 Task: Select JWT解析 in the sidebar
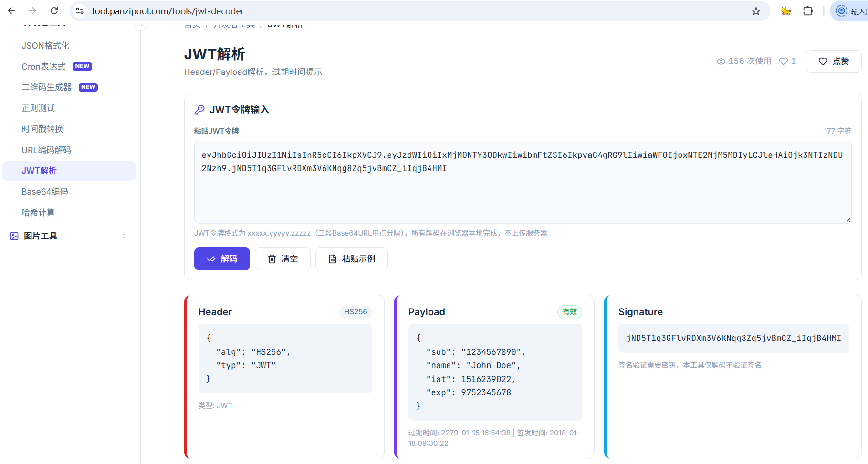coord(69,171)
